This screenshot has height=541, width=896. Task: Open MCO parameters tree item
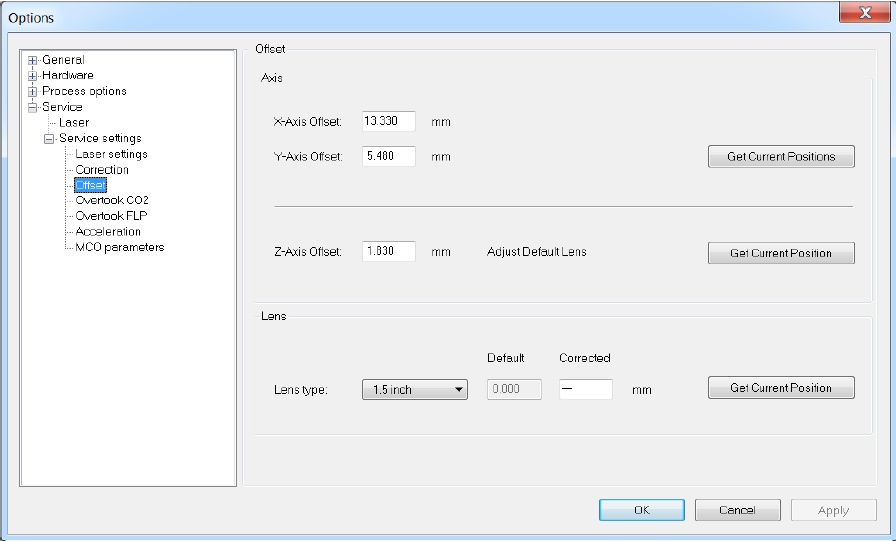tap(119, 247)
